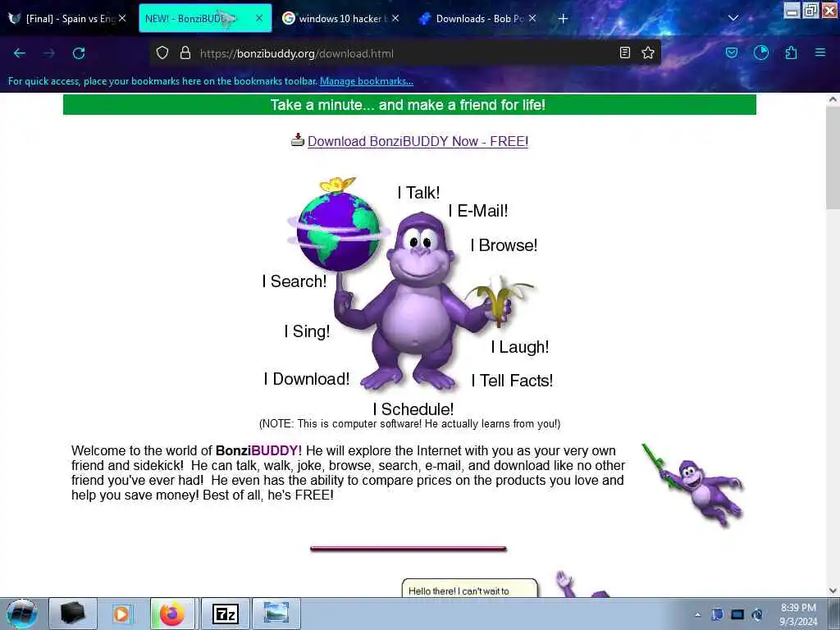Open the Firefox account icon
840x630 pixels.
tap(761, 52)
